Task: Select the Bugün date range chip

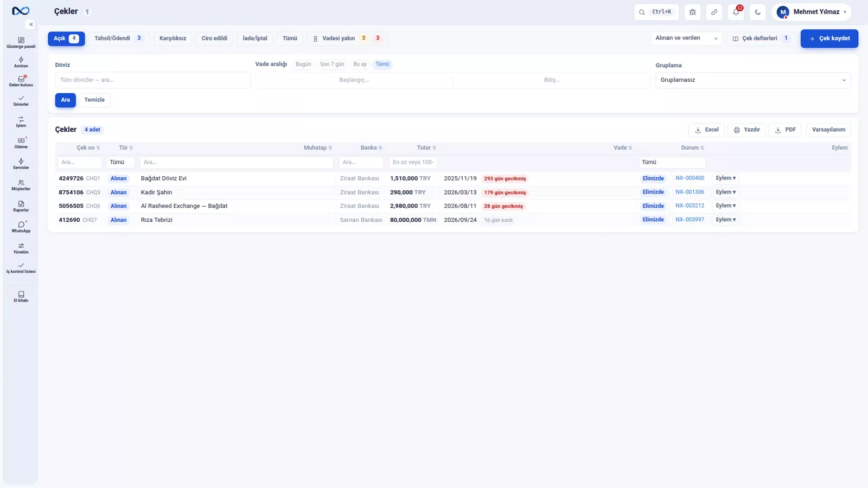Action: click(x=303, y=64)
